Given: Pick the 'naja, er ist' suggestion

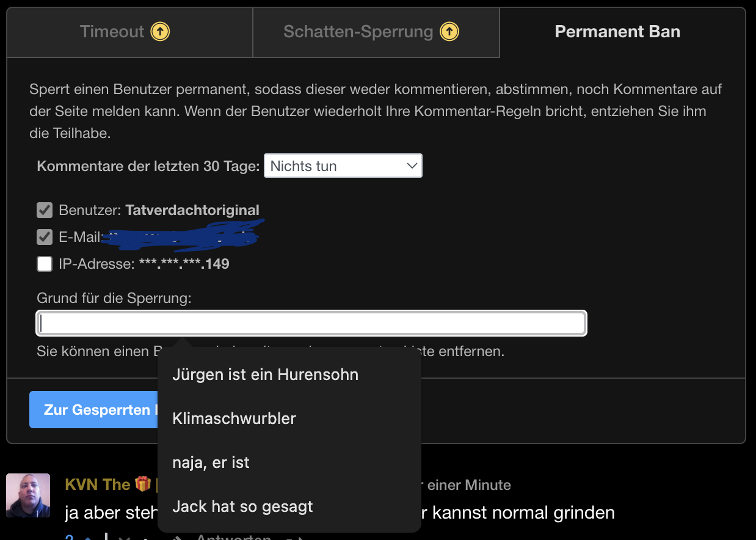Looking at the screenshot, I should coord(211,462).
